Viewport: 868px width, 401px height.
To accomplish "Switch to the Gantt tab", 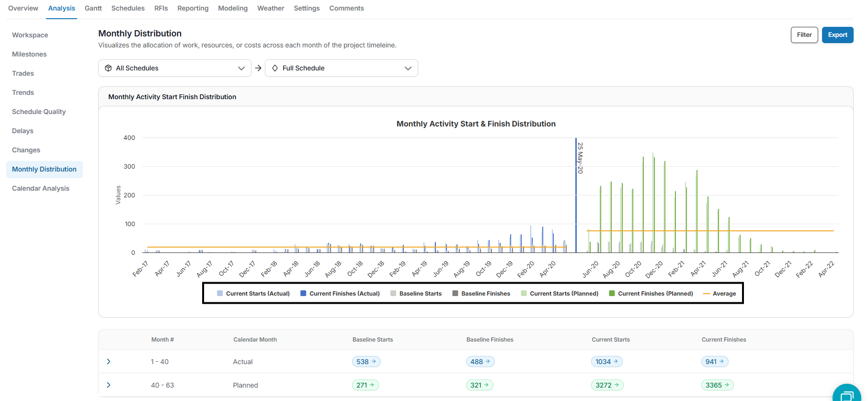I will point(93,8).
